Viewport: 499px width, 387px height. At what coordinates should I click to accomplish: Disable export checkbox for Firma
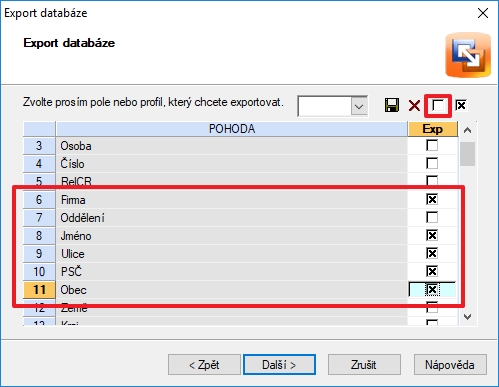pyautogui.click(x=432, y=199)
